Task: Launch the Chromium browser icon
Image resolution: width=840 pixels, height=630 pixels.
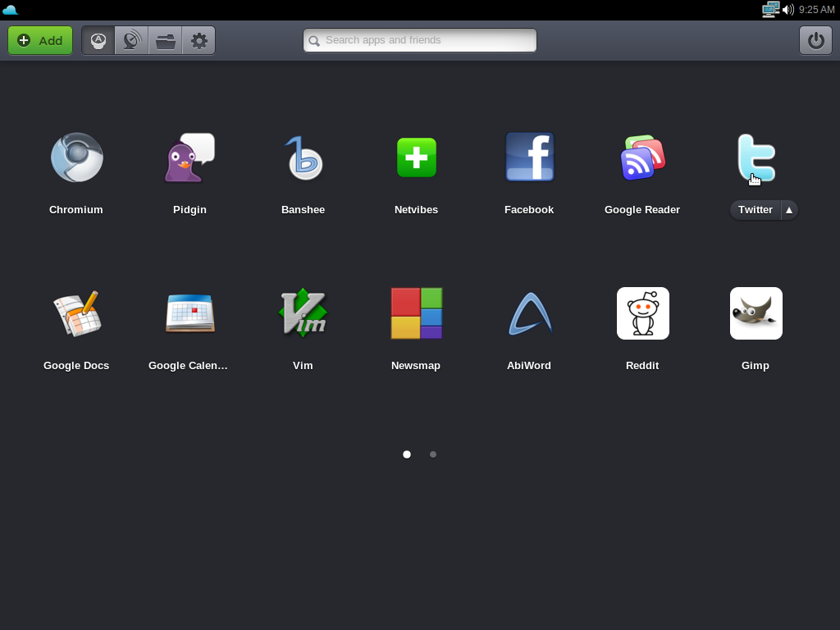Action: point(76,157)
